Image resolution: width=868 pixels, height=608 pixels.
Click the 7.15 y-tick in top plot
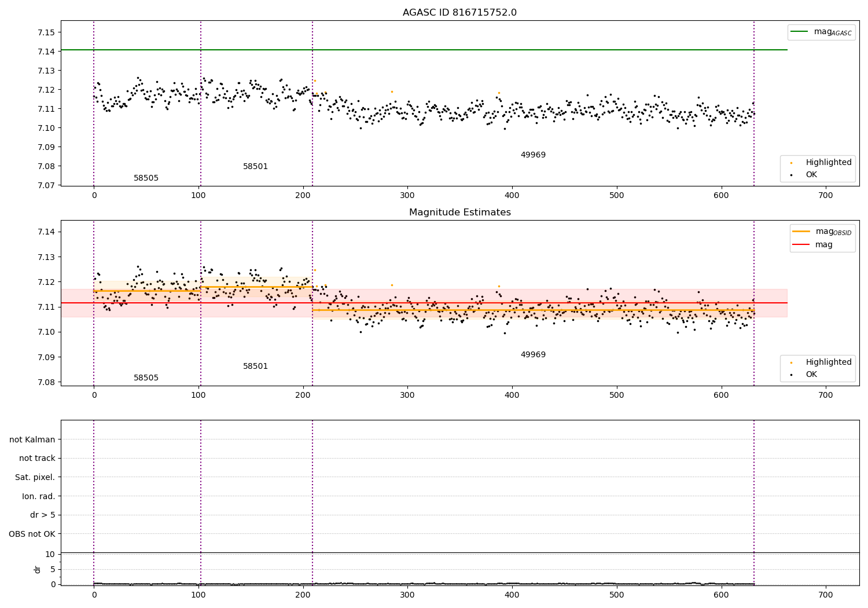point(46,32)
